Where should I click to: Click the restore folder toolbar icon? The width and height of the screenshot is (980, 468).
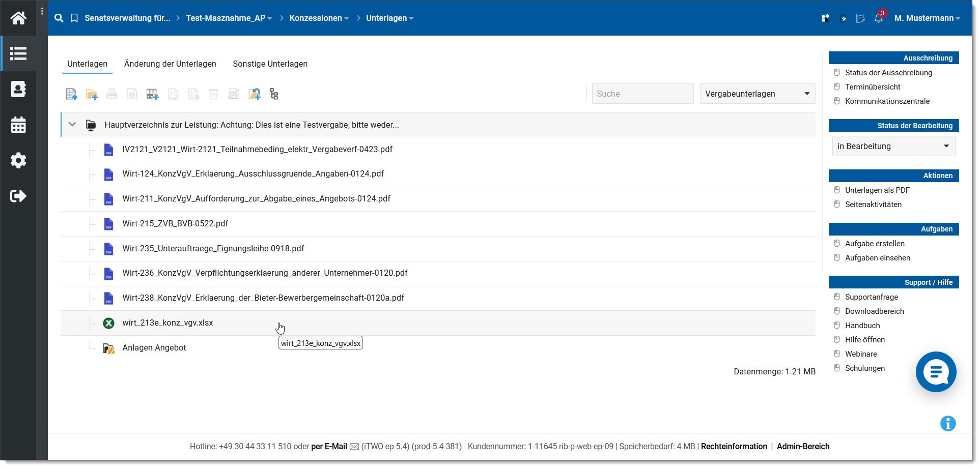tap(254, 94)
